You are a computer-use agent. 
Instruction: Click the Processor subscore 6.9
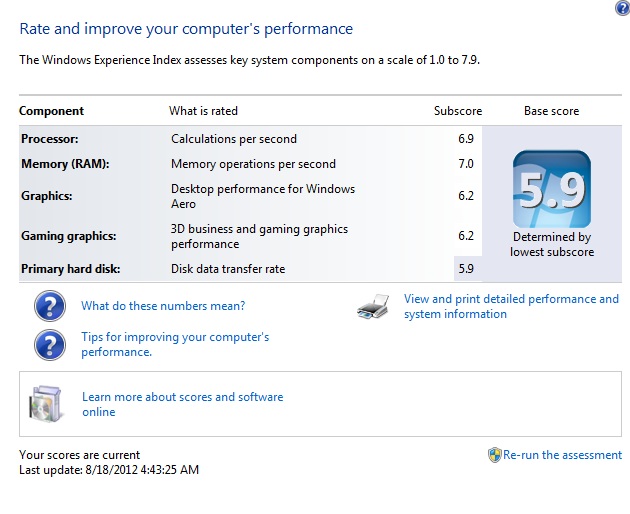pos(466,139)
